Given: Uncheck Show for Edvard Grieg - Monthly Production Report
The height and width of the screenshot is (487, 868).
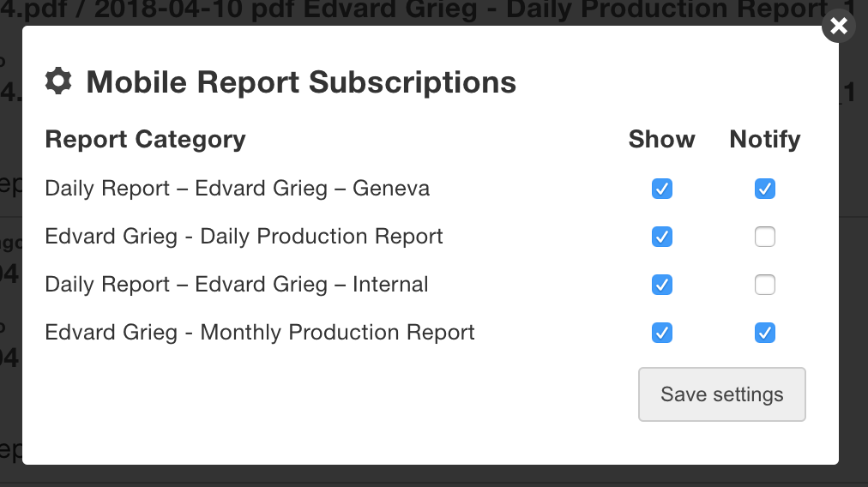Looking at the screenshot, I should (x=661, y=333).
